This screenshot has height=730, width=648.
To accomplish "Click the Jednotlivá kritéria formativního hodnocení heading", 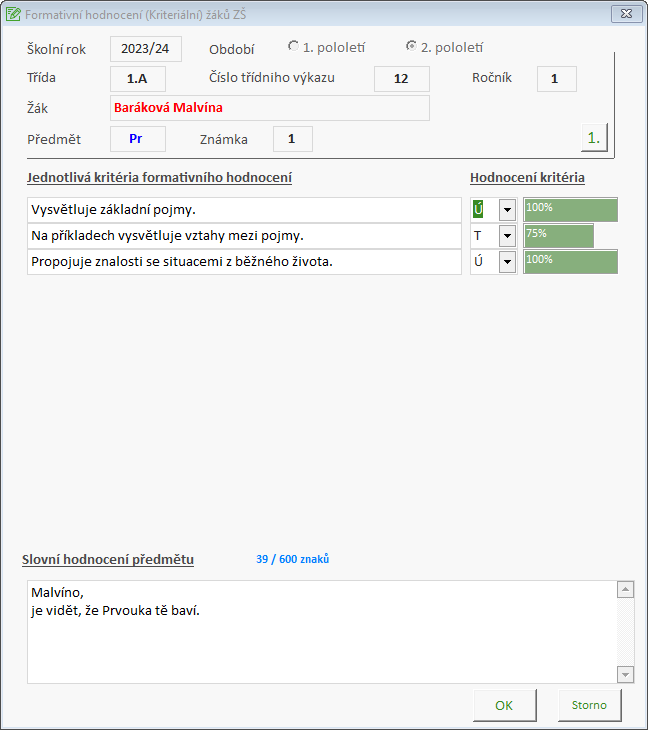I will click(x=159, y=178).
